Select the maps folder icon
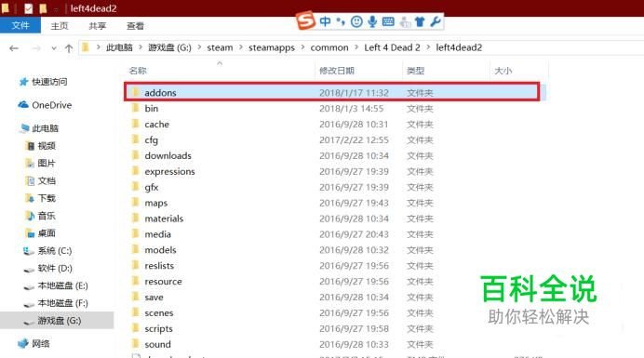This screenshot has width=644, height=358. (136, 203)
